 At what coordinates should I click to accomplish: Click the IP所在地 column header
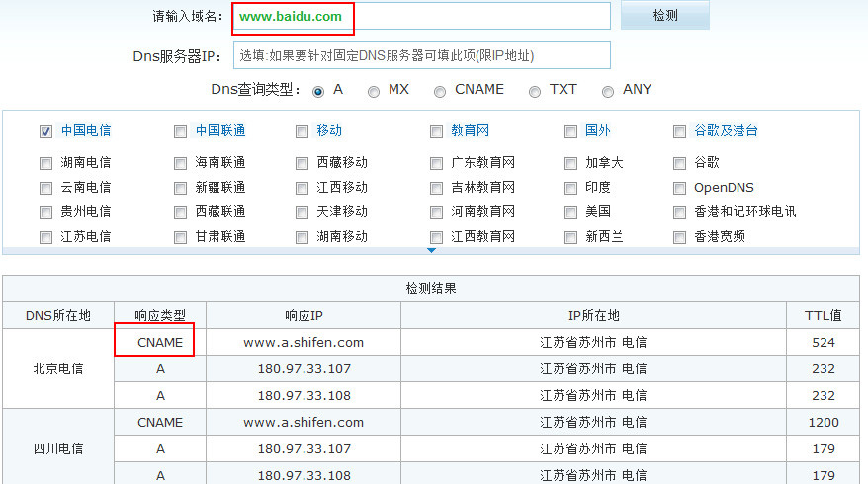click(x=593, y=315)
